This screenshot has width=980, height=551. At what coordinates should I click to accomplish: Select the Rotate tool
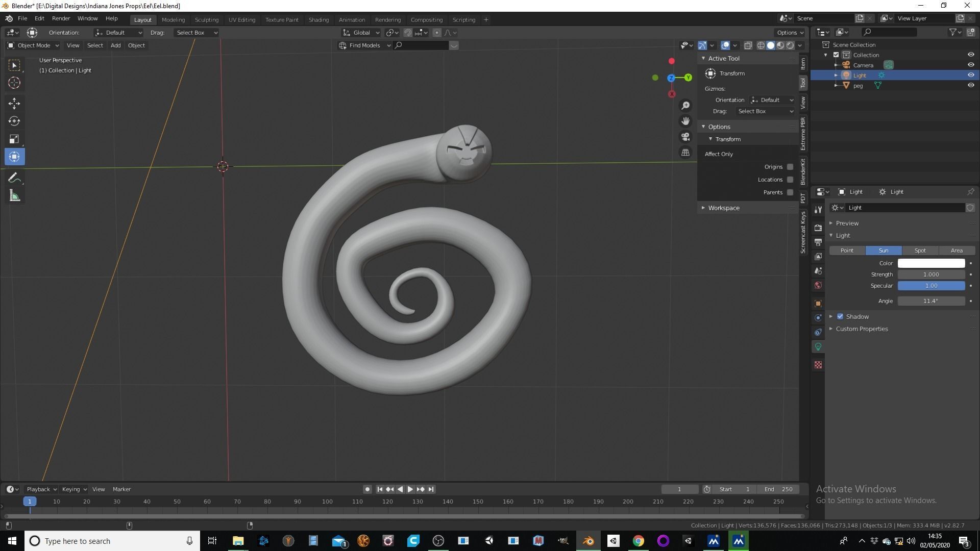pyautogui.click(x=14, y=121)
